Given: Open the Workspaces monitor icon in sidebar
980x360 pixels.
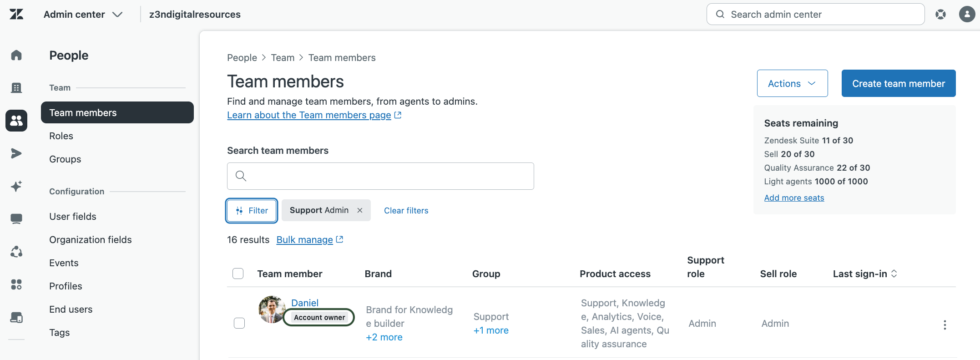Looking at the screenshot, I should [16, 219].
